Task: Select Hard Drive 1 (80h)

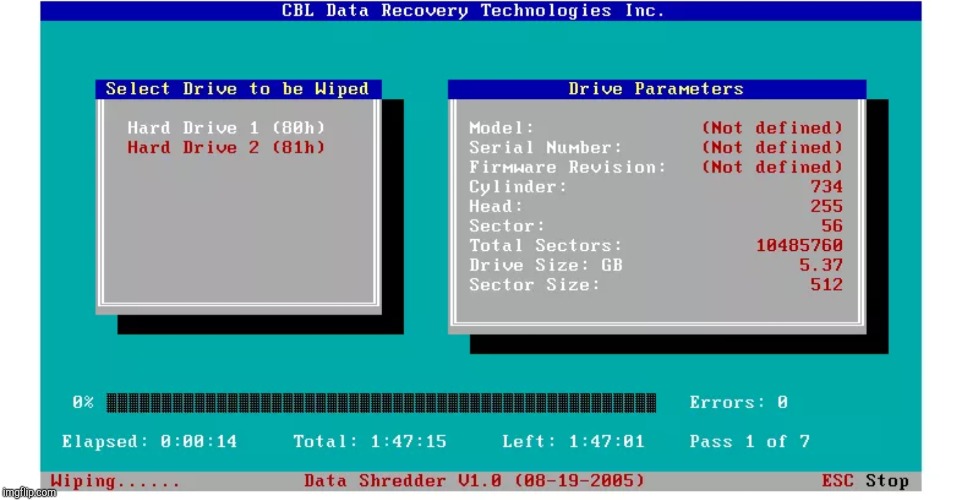Action: [226, 128]
